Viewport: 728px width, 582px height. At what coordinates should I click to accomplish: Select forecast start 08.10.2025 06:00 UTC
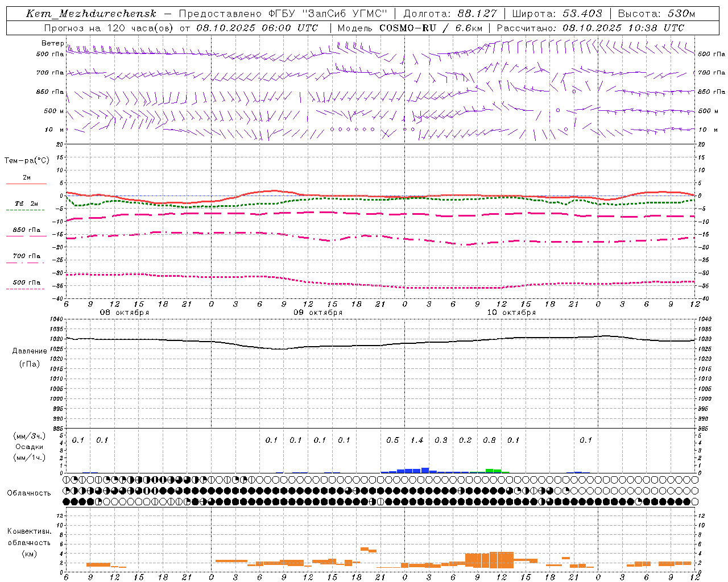point(257,28)
